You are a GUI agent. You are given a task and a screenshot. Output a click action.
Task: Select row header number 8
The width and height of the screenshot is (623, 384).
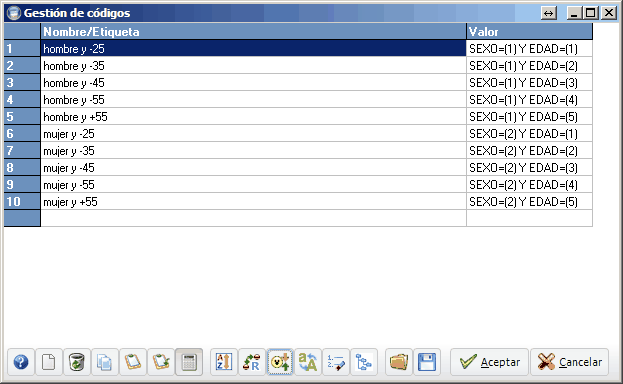pyautogui.click(x=22, y=168)
